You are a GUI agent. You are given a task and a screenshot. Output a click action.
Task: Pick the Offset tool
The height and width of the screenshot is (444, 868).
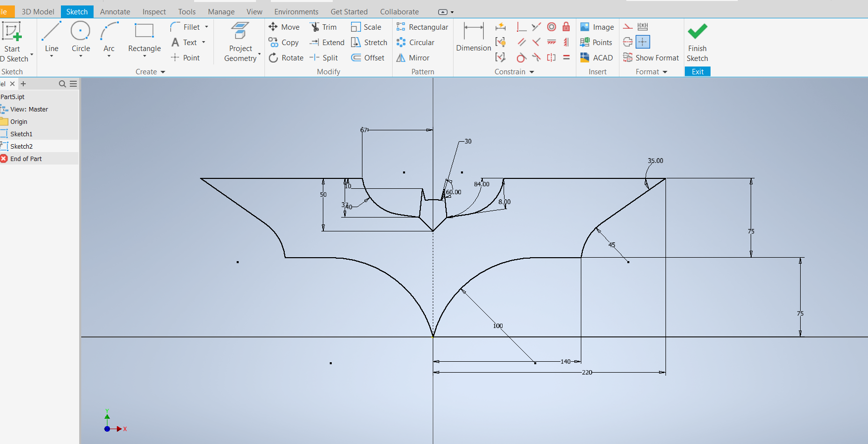pos(368,58)
